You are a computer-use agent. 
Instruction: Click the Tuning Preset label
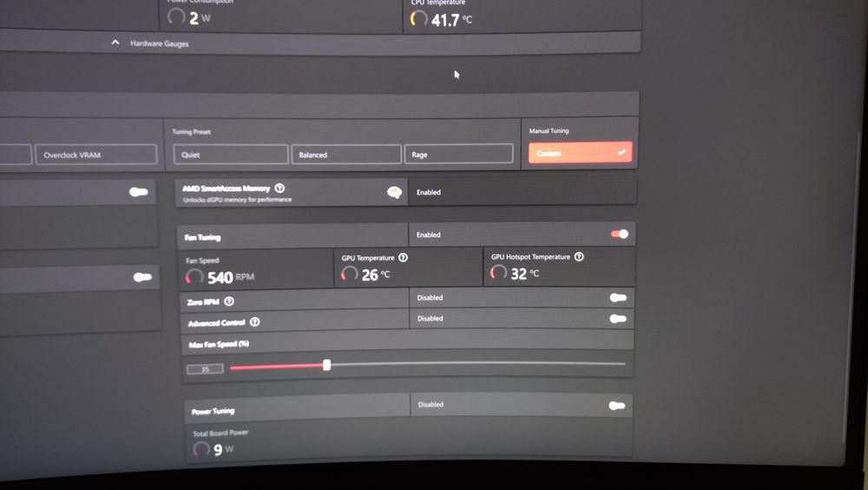point(191,132)
